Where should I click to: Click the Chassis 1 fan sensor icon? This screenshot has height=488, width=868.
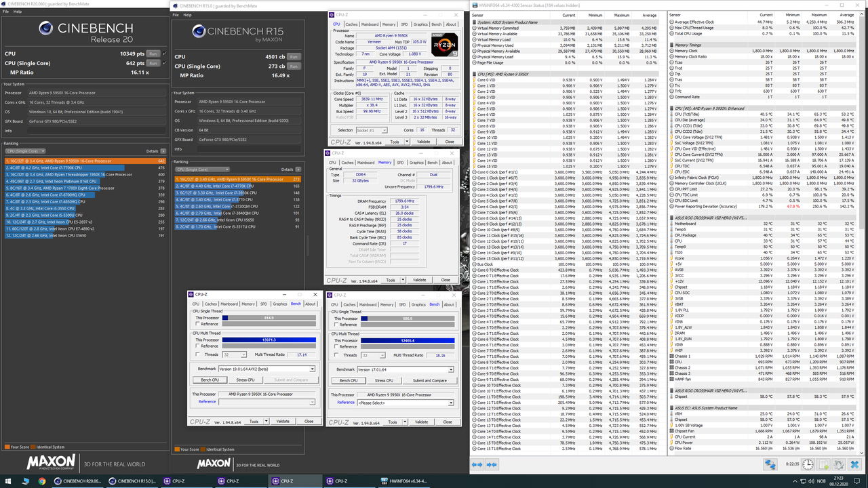pyautogui.click(x=671, y=356)
